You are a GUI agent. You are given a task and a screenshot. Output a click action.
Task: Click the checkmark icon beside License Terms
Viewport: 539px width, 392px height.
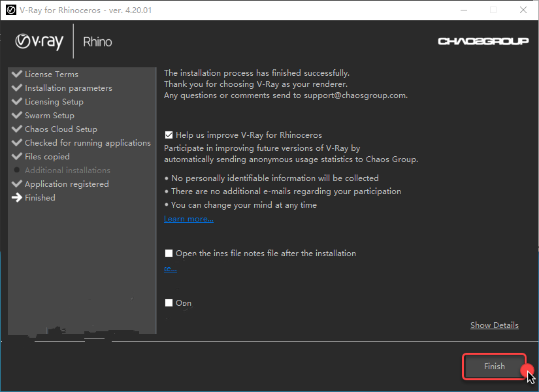(17, 74)
